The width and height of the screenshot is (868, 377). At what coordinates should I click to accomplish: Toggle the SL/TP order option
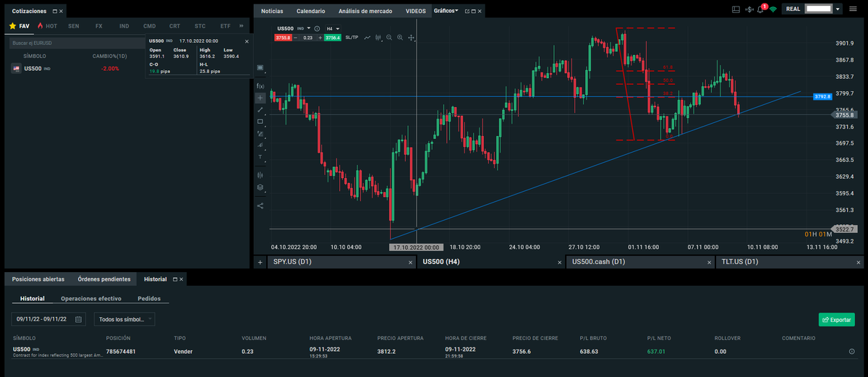click(352, 37)
